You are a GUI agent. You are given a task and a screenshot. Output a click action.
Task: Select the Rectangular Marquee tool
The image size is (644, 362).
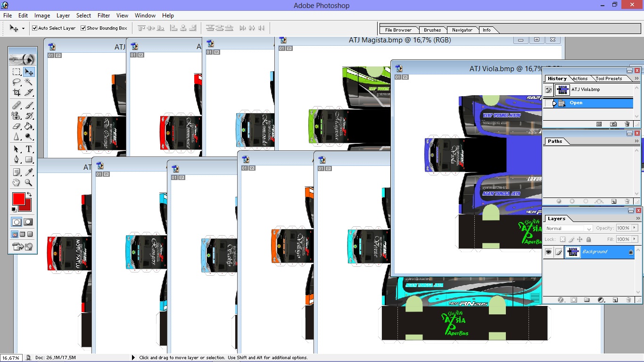[17, 72]
